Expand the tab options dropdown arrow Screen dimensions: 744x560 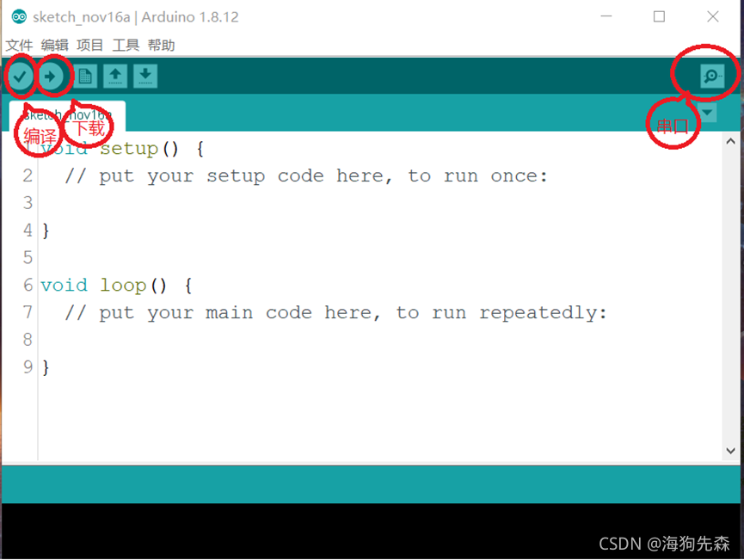[708, 113]
